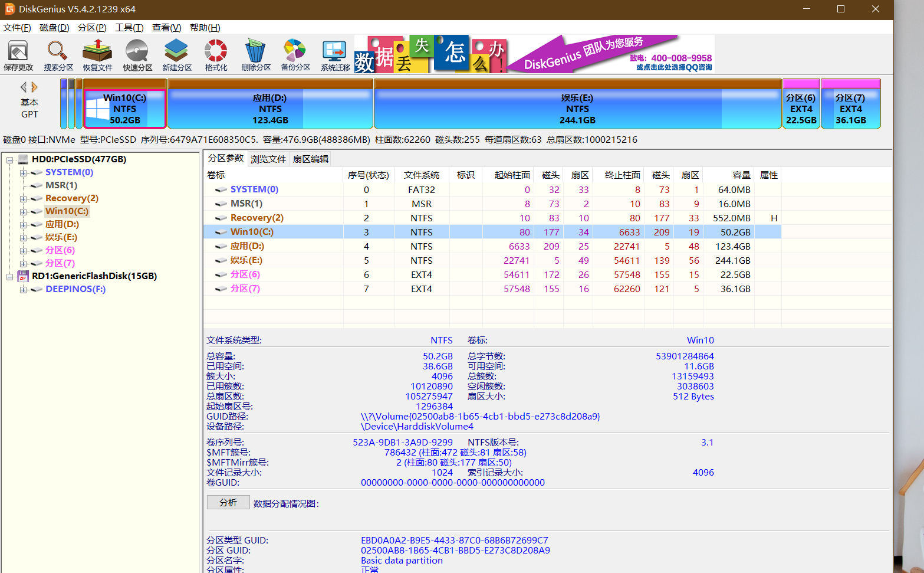Screen dimensions: 924x573
Task: Switch to the 浏览文件 tab
Action: tap(268, 159)
